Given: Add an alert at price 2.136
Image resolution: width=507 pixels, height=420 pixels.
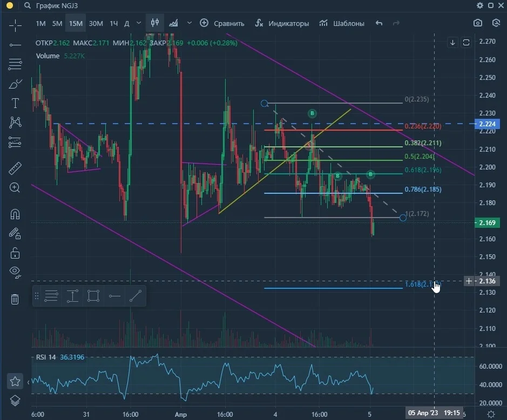Looking at the screenshot, I should (x=469, y=281).
